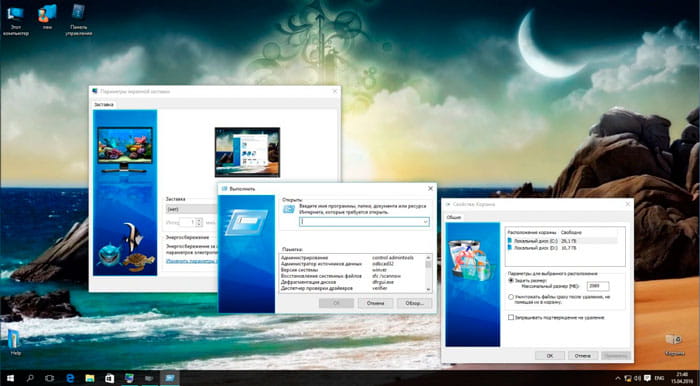The image size is (700, 386).
Task: Switch to recycle bin properties taskbar button
Action: 150,378
